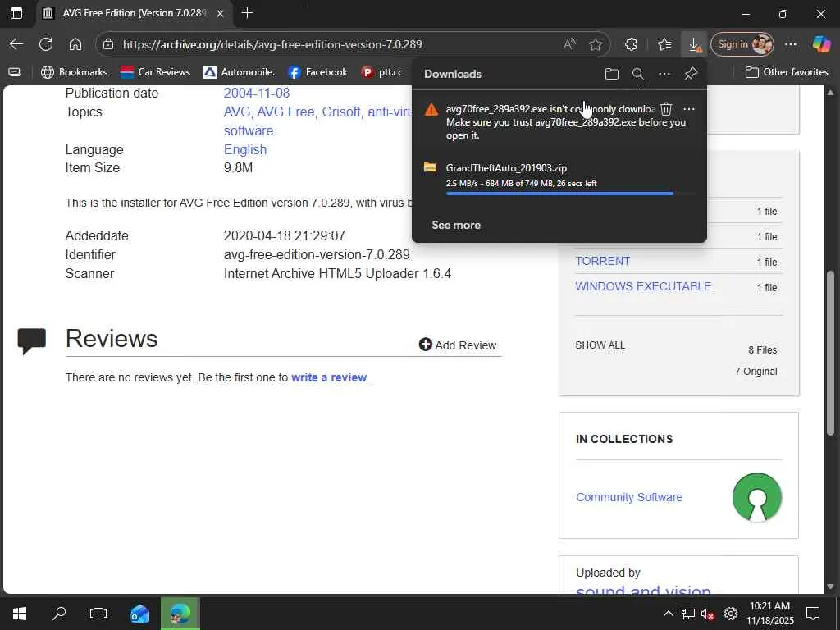The image size is (840, 630).
Task: Click the warning icon next to avg70free download
Action: [x=431, y=110]
